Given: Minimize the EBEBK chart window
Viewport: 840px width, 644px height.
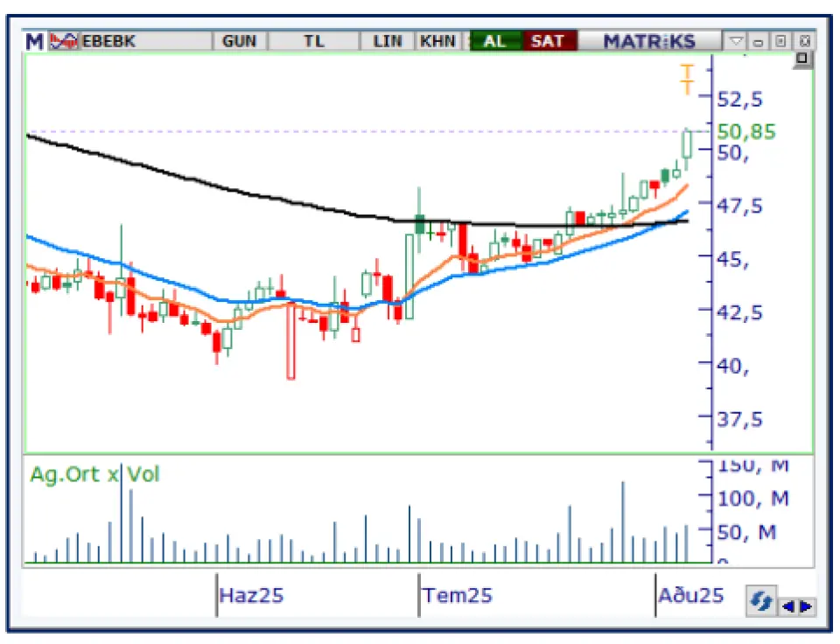Looking at the screenshot, I should [758, 41].
